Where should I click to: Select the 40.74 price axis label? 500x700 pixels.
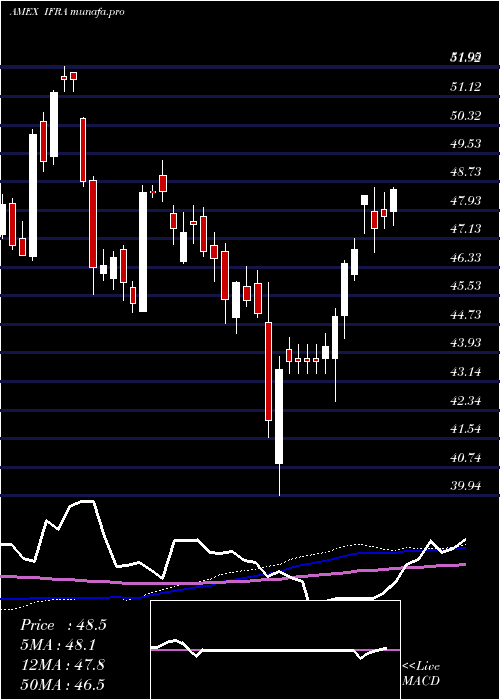pyautogui.click(x=466, y=458)
